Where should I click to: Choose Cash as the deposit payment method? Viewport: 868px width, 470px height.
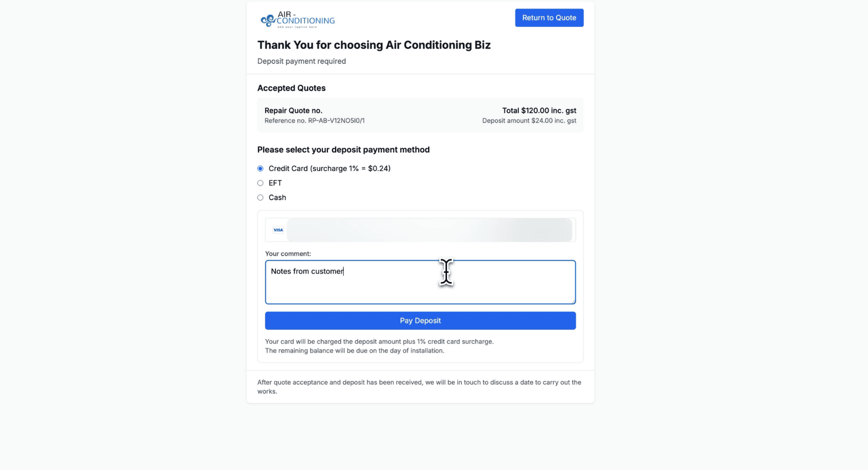[x=260, y=198]
